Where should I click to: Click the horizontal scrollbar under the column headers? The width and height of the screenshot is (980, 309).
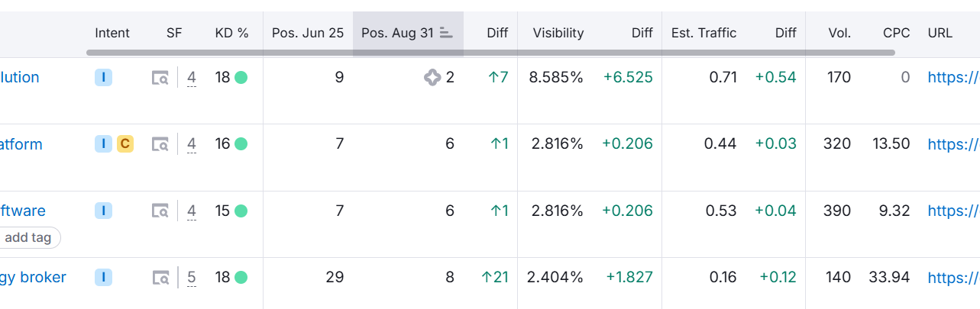click(490, 53)
